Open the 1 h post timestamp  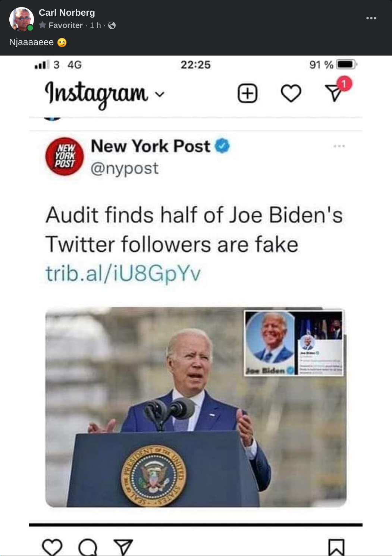coord(95,25)
